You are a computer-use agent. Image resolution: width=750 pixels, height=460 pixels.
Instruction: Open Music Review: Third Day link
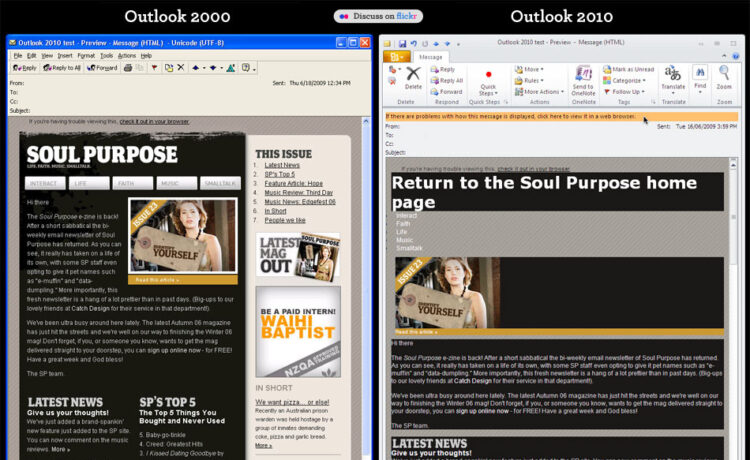pyautogui.click(x=298, y=193)
